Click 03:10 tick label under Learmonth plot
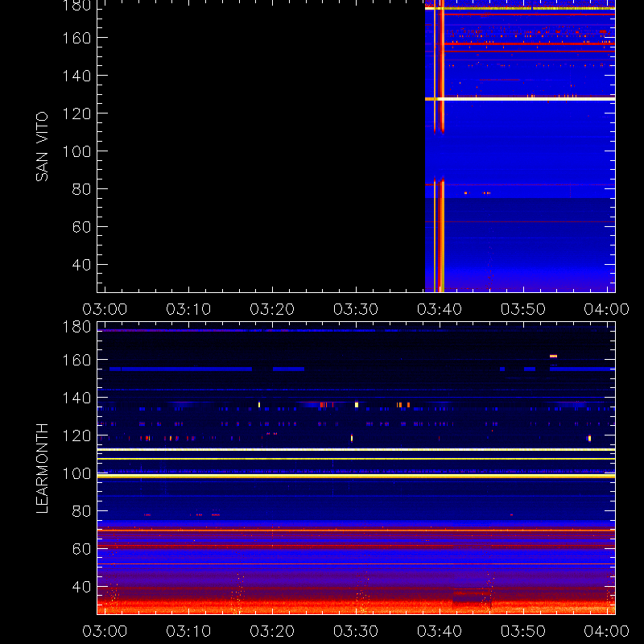This screenshot has width=644, height=644. [x=188, y=631]
